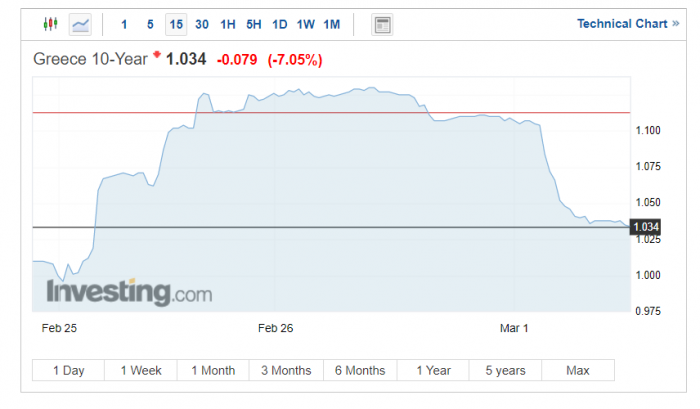This screenshot has height=409, width=700.
Task: Set interval to 5 minutes
Action: click(150, 24)
